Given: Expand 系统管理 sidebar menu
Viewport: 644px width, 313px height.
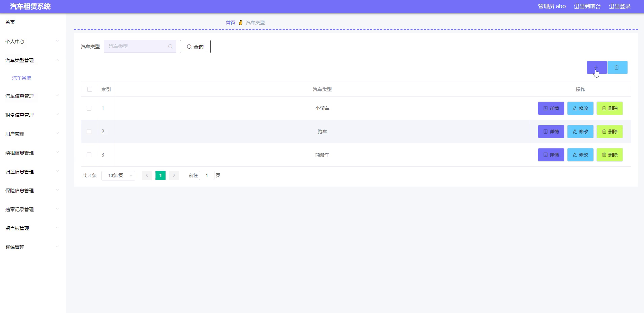Looking at the screenshot, I should (33, 247).
